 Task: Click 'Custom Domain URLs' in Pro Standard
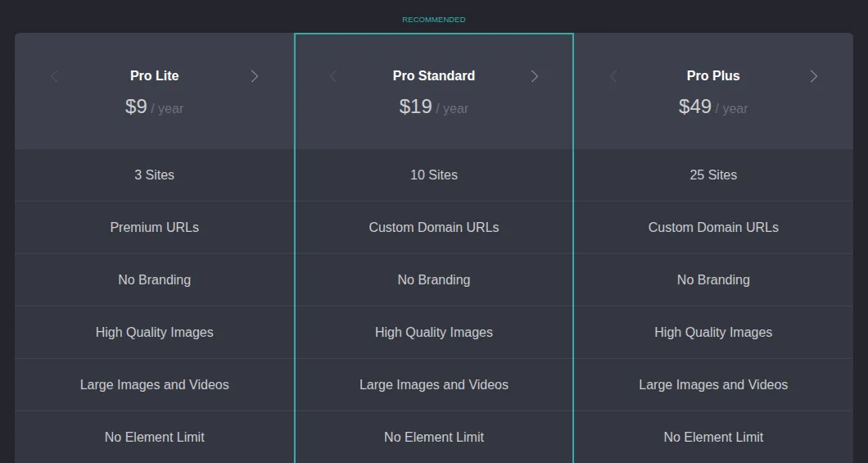pos(434,228)
